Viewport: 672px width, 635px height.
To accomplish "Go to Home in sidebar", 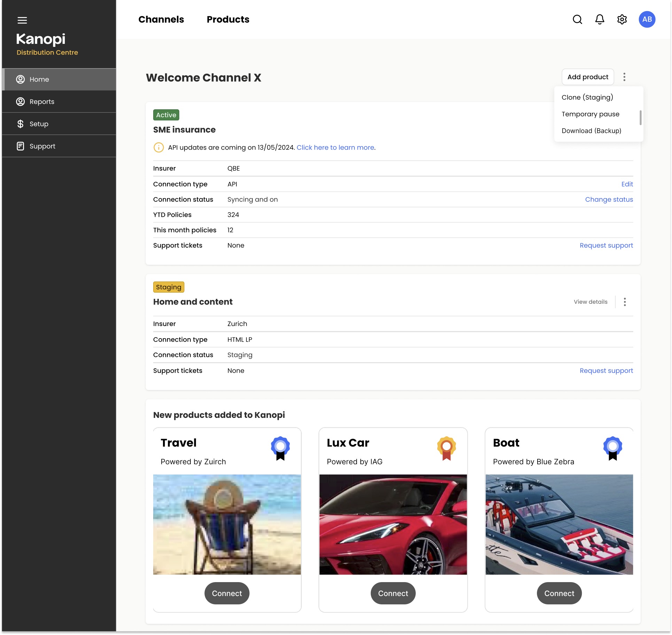I will point(59,79).
